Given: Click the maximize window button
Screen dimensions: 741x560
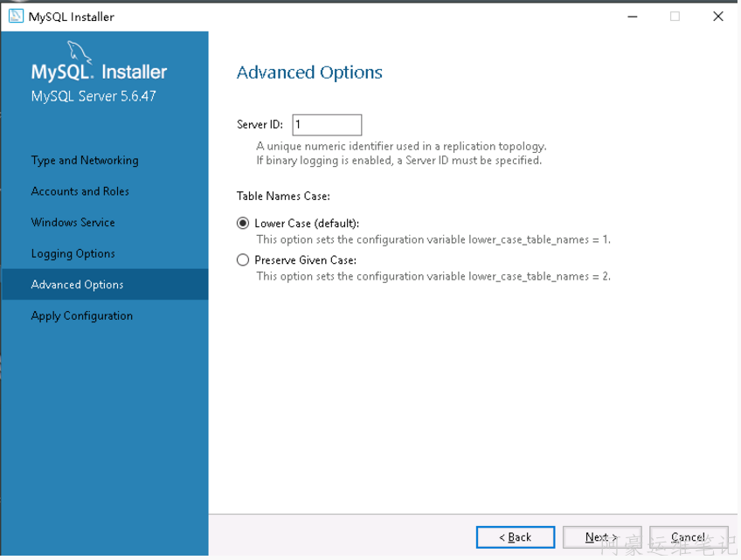Looking at the screenshot, I should [675, 17].
